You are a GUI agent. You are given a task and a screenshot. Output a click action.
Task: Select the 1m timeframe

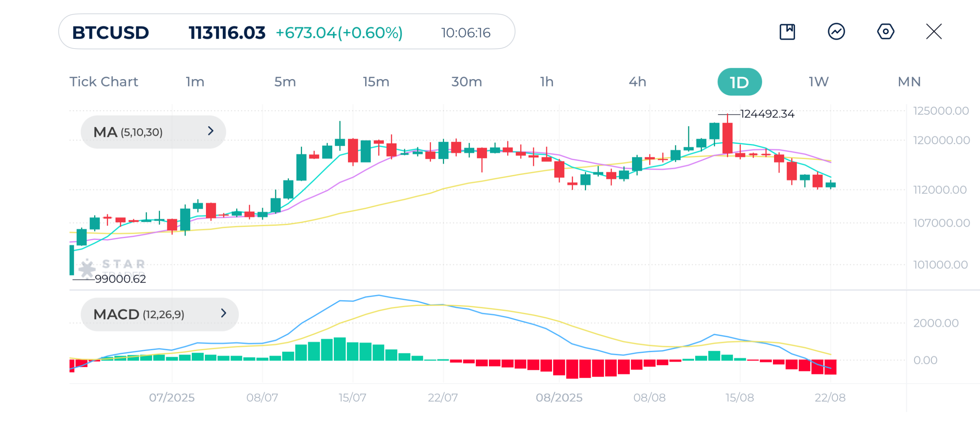[x=195, y=82]
